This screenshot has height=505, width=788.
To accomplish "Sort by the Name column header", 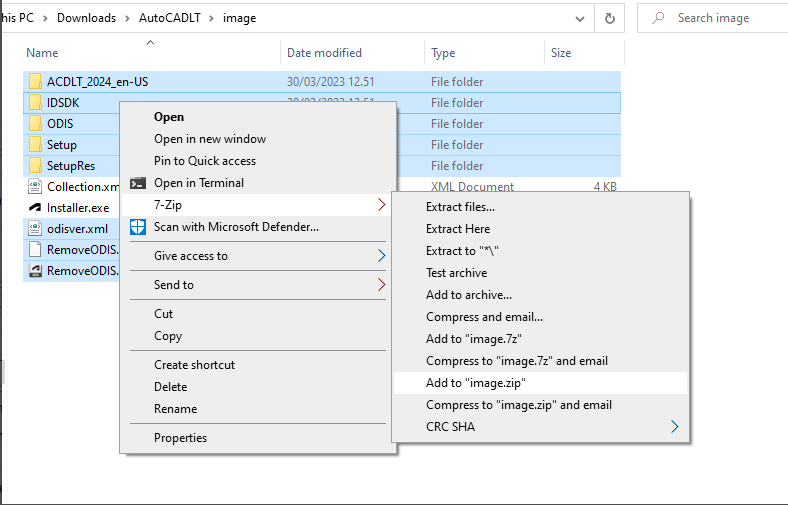I will click(42, 53).
